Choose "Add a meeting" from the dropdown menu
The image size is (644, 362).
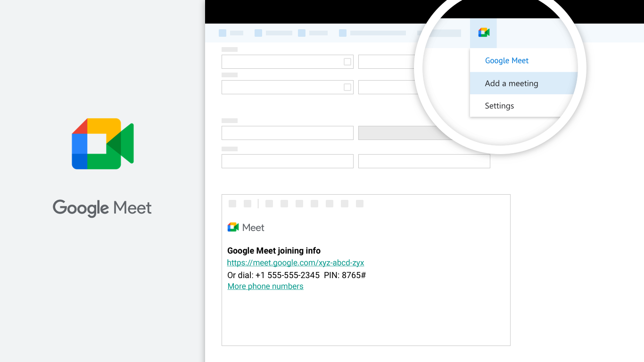(x=523, y=83)
